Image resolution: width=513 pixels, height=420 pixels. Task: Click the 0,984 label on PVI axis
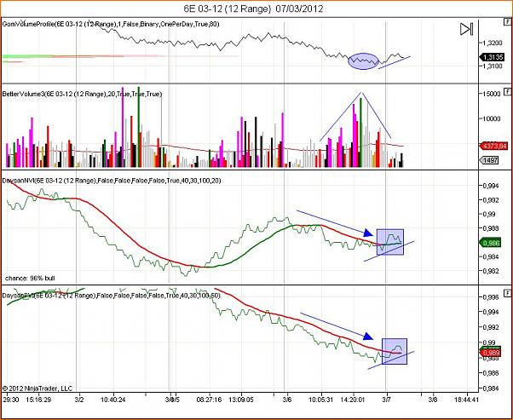(491, 388)
